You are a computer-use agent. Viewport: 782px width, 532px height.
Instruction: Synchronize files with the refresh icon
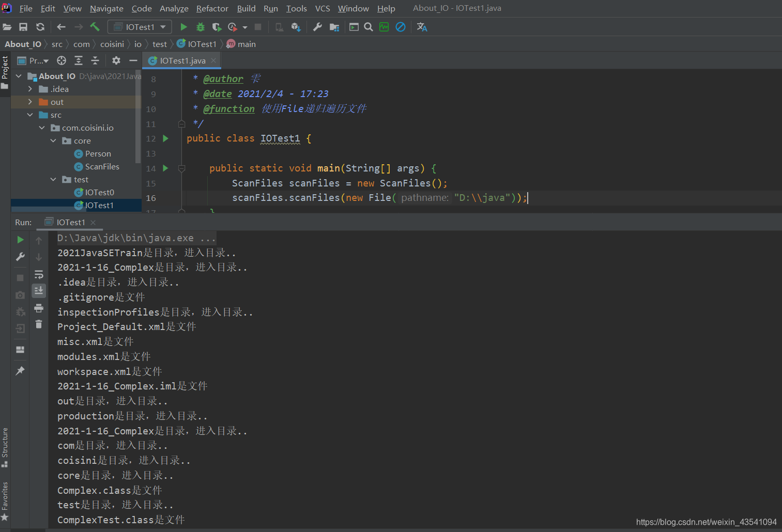pos(40,27)
